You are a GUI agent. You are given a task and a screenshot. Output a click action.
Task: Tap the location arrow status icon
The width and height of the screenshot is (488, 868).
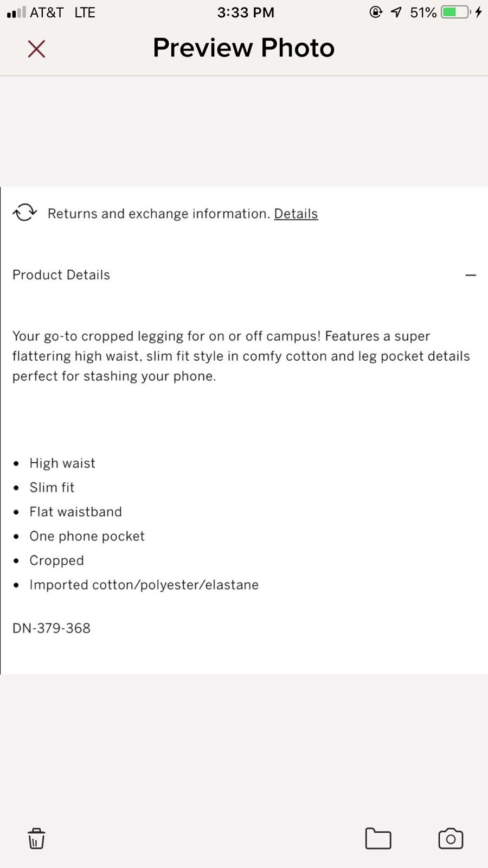396,12
